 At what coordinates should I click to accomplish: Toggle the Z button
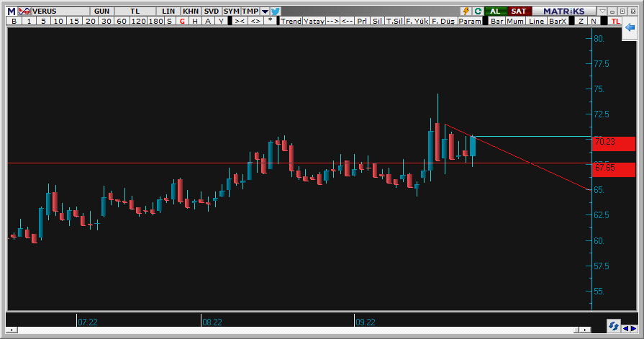coord(581,21)
